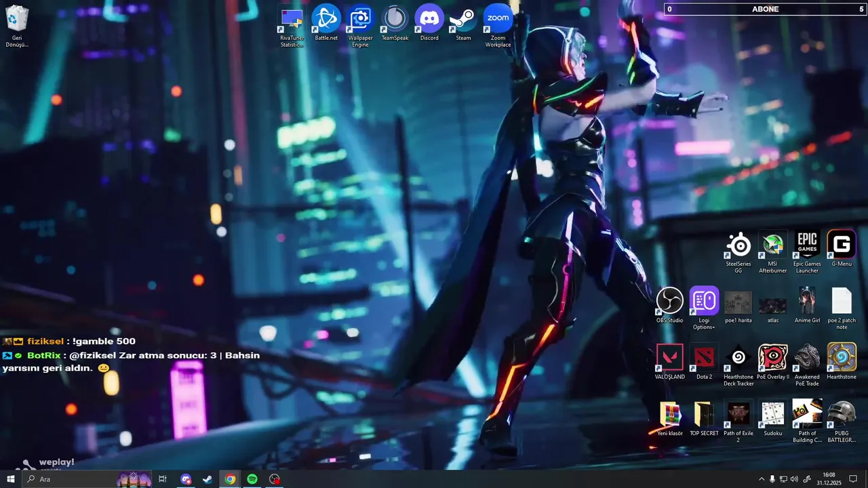Select the MSI Afterburner icon
868x488 pixels.
click(x=772, y=252)
